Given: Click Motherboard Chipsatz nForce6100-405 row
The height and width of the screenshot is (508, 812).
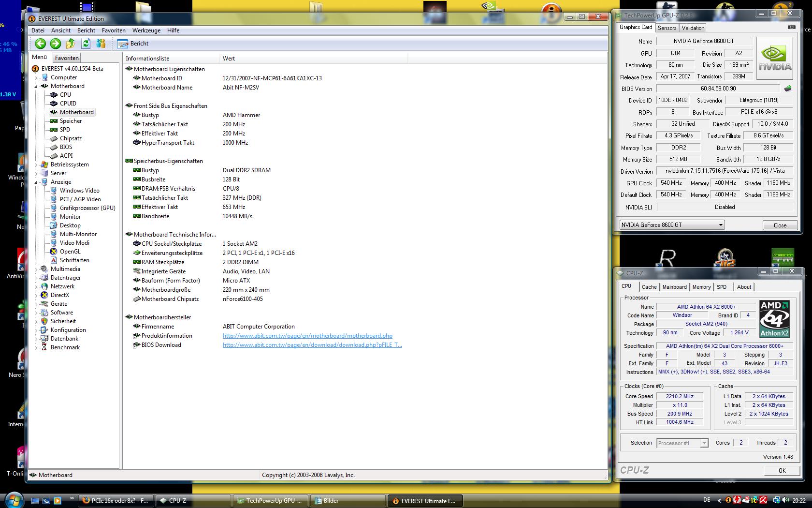Looking at the screenshot, I should coord(365,299).
